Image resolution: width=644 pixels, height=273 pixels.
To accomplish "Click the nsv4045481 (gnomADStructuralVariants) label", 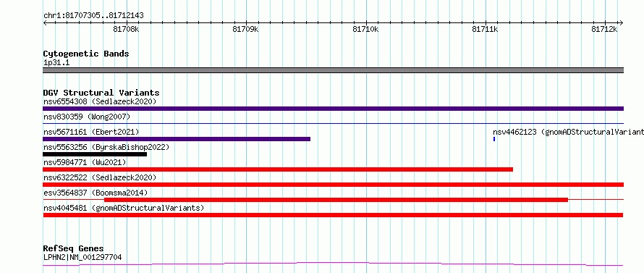I will click(x=124, y=208).
